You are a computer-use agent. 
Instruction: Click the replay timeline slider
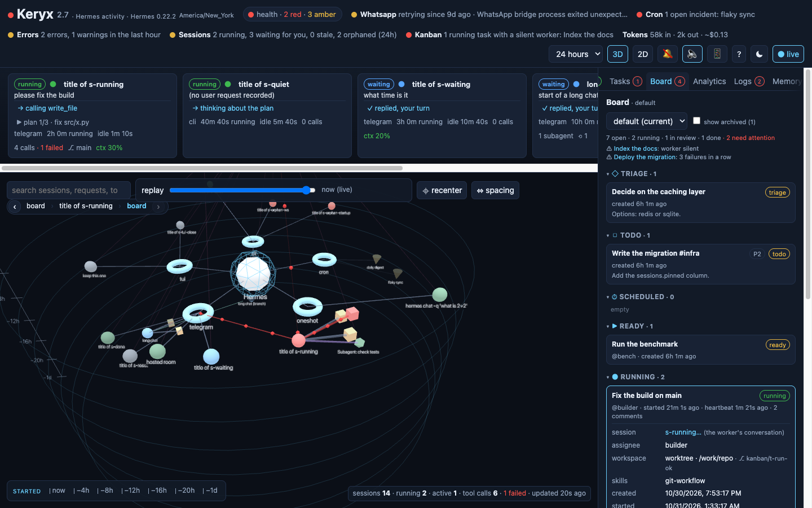point(242,190)
